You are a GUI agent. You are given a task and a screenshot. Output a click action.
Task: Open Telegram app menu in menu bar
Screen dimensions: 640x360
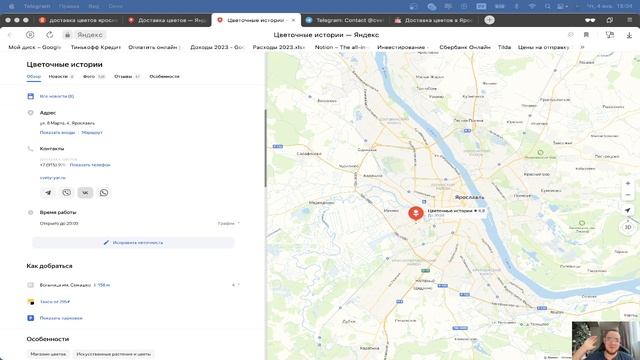pos(37,6)
